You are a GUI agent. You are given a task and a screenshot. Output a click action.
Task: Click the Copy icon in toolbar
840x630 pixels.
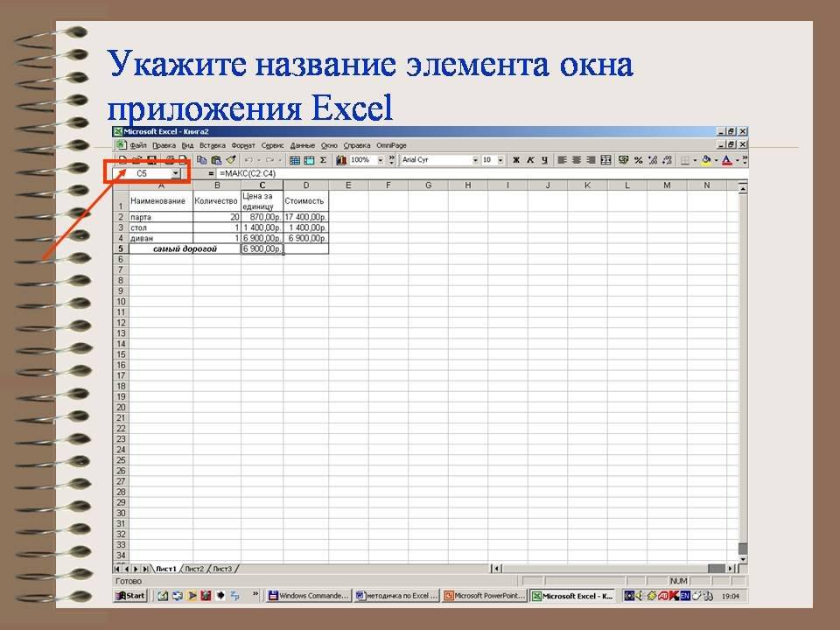tap(202, 160)
